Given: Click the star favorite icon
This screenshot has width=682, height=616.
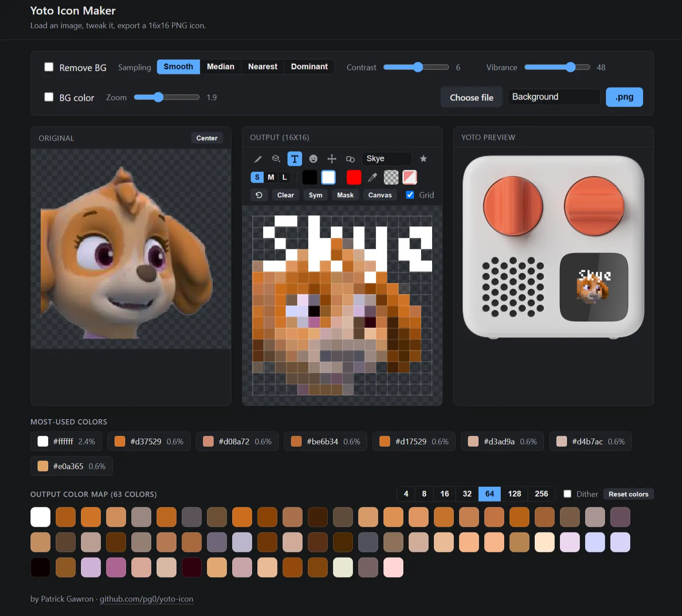Looking at the screenshot, I should [423, 159].
